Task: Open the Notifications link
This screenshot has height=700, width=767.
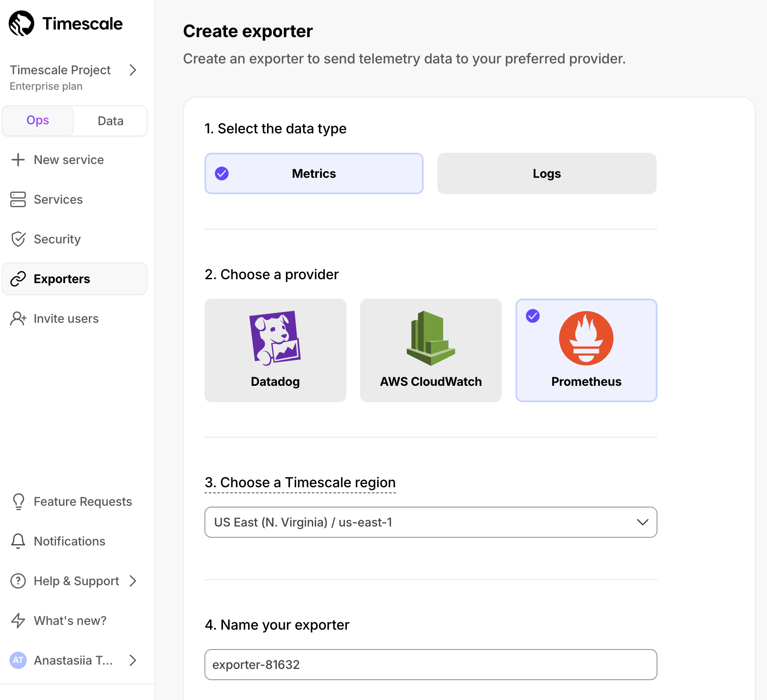Action: [x=75, y=541]
